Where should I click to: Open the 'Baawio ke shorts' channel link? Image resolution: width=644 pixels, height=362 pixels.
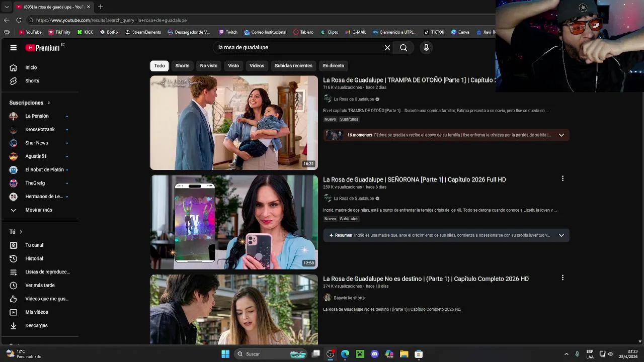pyautogui.click(x=349, y=298)
